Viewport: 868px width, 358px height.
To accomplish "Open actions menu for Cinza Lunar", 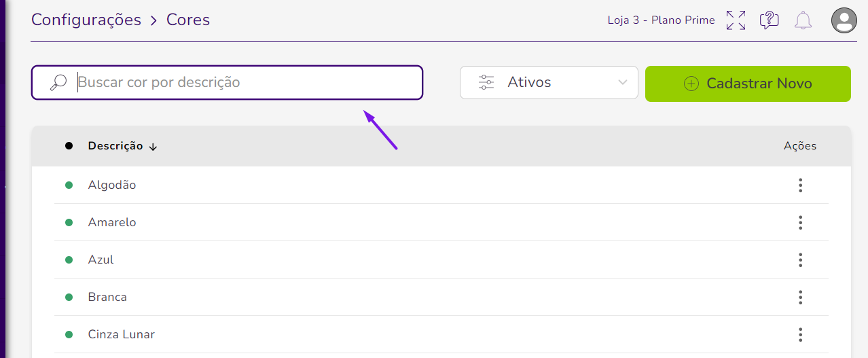I will 801,334.
